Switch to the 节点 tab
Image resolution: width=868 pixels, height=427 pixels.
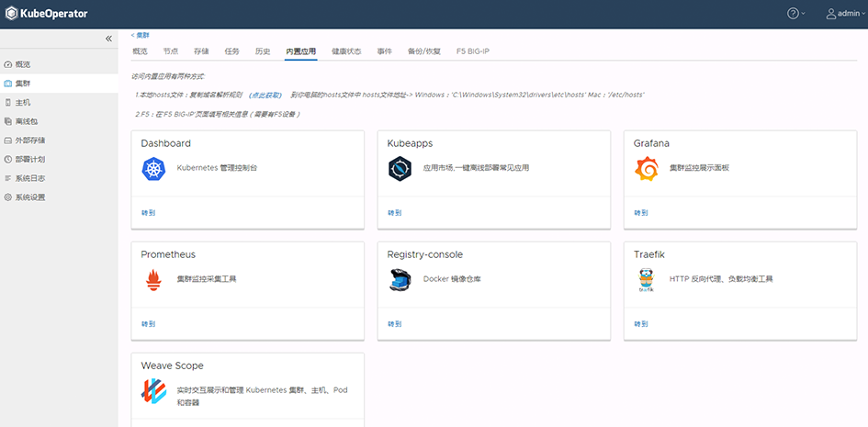[171, 51]
